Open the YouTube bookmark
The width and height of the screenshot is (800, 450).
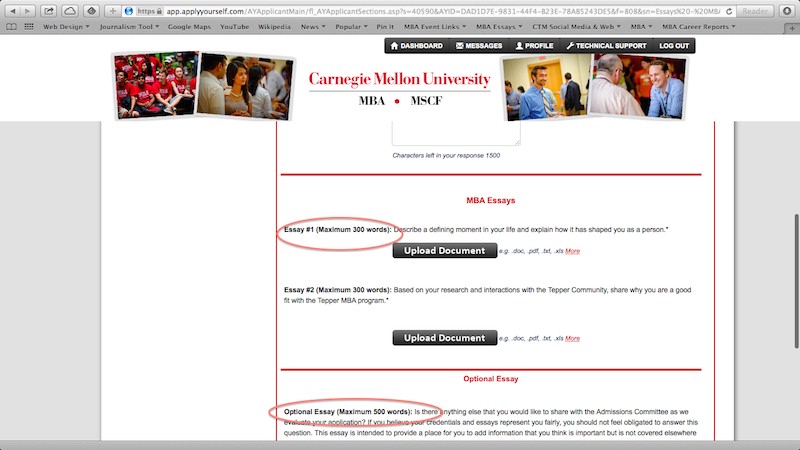click(235, 27)
